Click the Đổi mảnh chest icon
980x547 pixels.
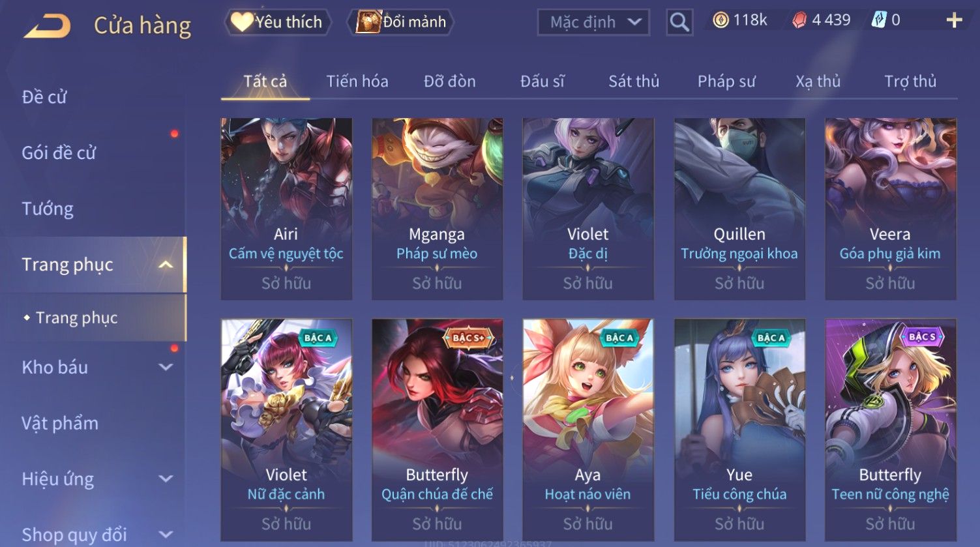pos(368,22)
